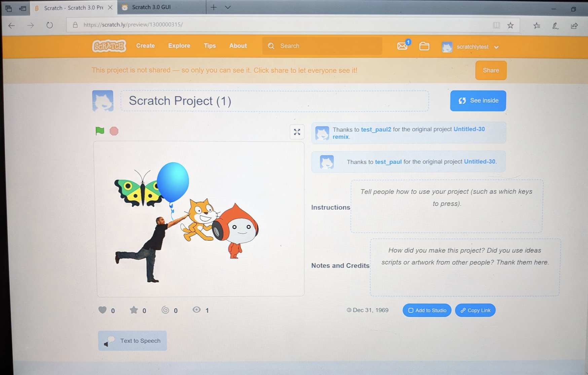The width and height of the screenshot is (588, 375).
Task: Open the messages envelope icon
Action: click(x=402, y=46)
